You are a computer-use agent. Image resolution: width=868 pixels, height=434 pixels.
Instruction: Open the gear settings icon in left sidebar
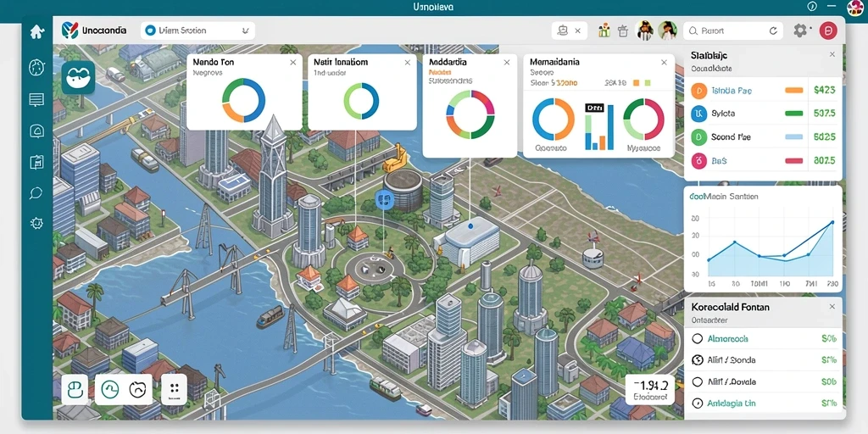[x=36, y=223]
